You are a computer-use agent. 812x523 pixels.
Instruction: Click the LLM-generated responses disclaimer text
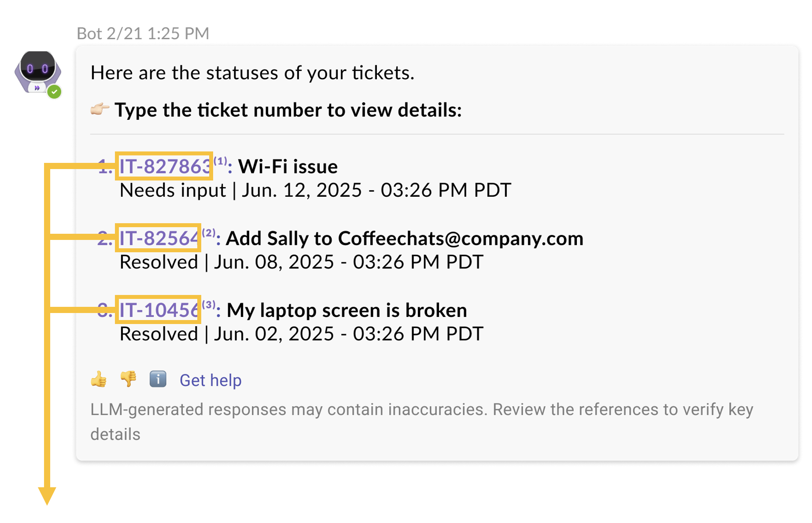click(422, 422)
